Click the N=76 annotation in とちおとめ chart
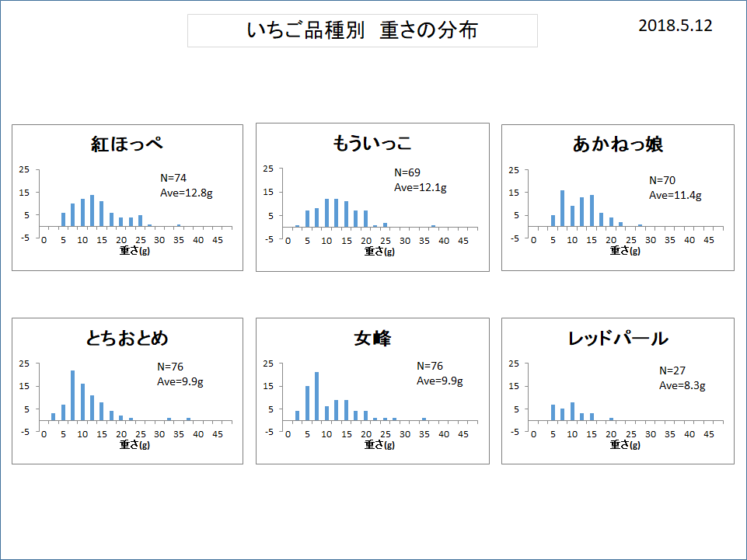This screenshot has width=747, height=560. pyautogui.click(x=170, y=367)
